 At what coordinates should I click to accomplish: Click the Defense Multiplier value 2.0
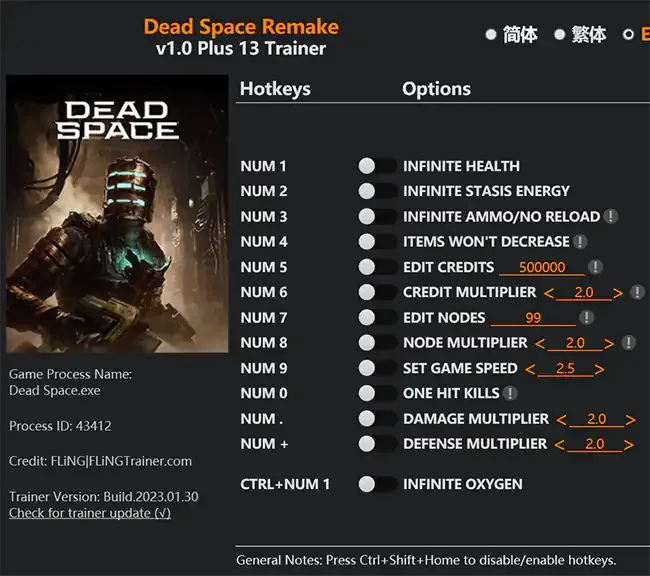(x=594, y=445)
